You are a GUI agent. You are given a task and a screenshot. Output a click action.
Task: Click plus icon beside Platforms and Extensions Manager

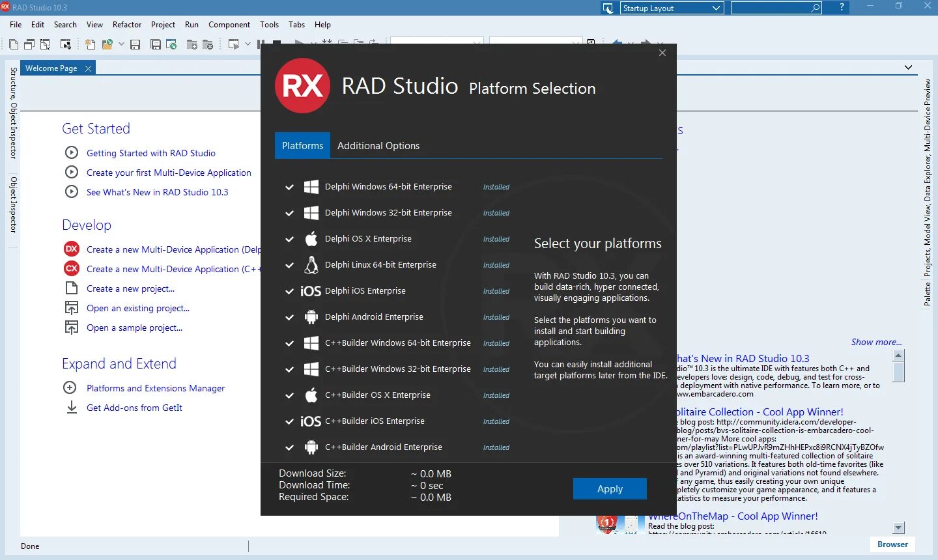(x=70, y=388)
